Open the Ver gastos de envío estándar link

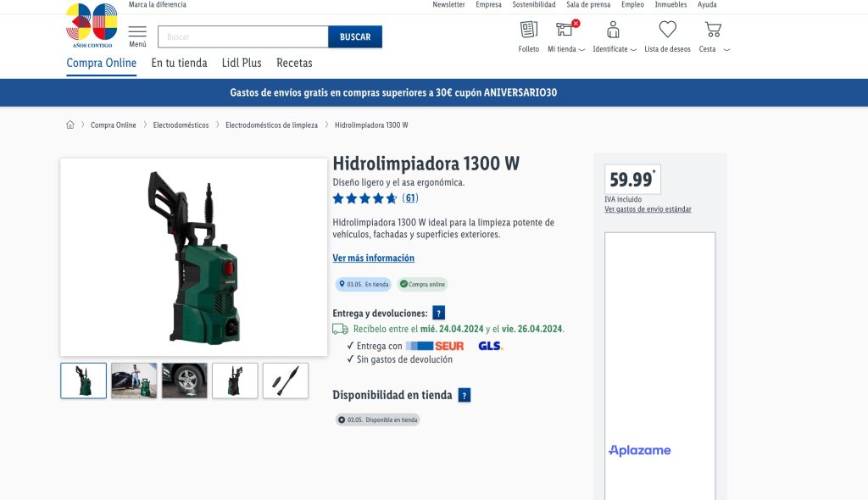[x=648, y=209]
